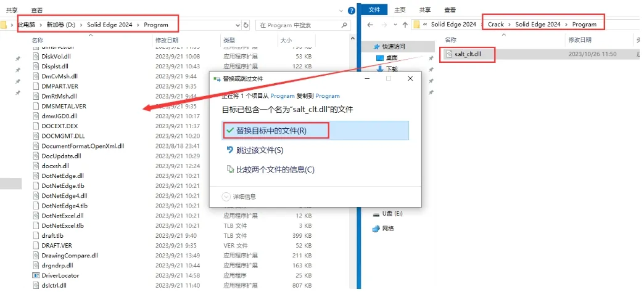Select drgndrp.dll file name
644x292 pixels.
click(57, 266)
